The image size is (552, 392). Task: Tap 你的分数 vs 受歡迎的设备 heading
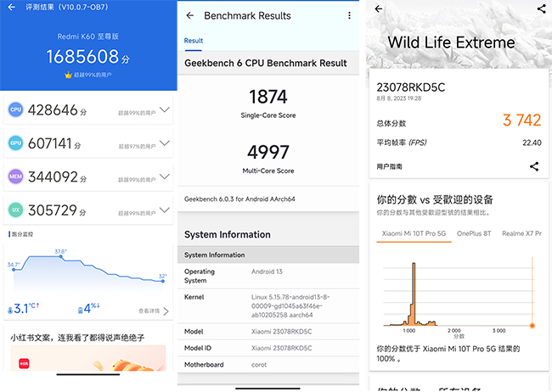point(435,199)
